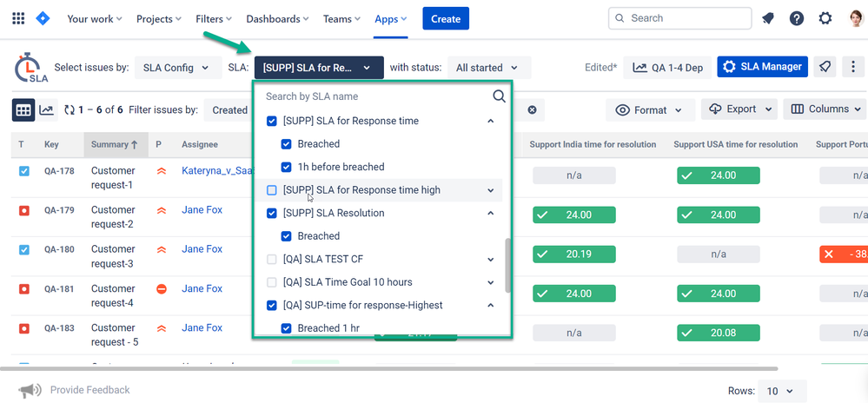Click the Jira logo icon
The image size is (868, 403).
tap(43, 19)
